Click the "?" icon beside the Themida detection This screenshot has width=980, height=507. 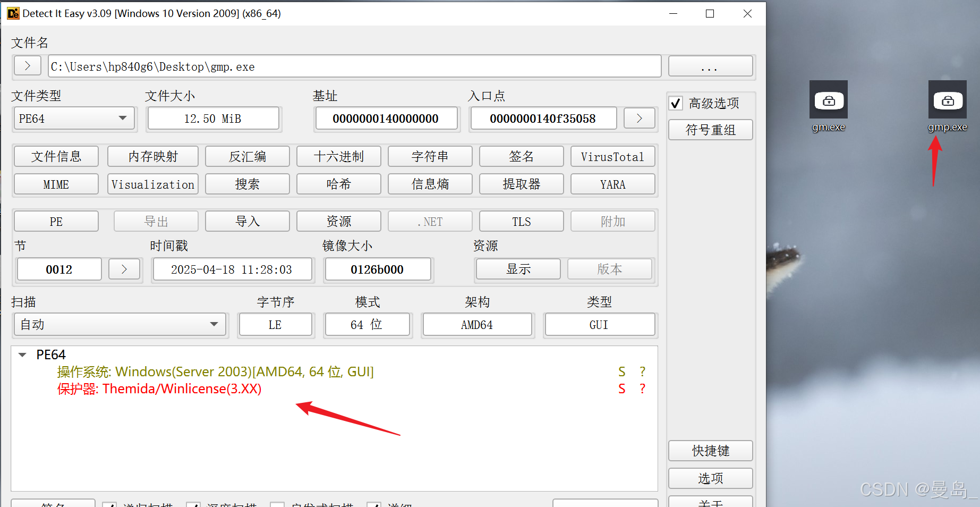(x=642, y=388)
